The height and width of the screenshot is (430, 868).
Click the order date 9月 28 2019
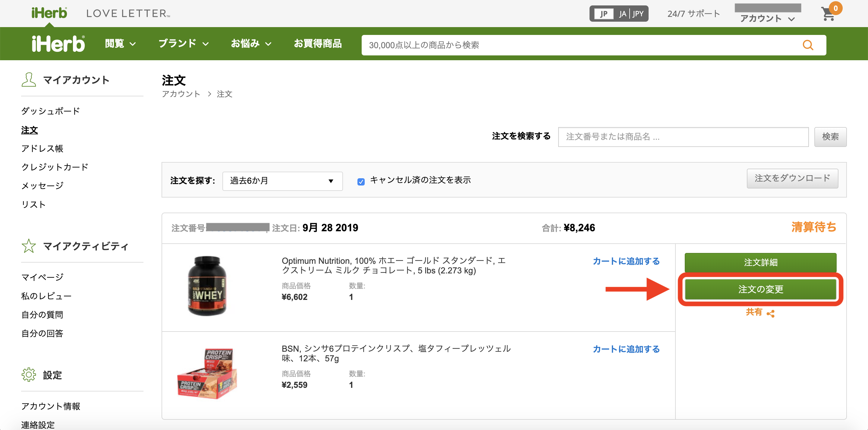[330, 228]
